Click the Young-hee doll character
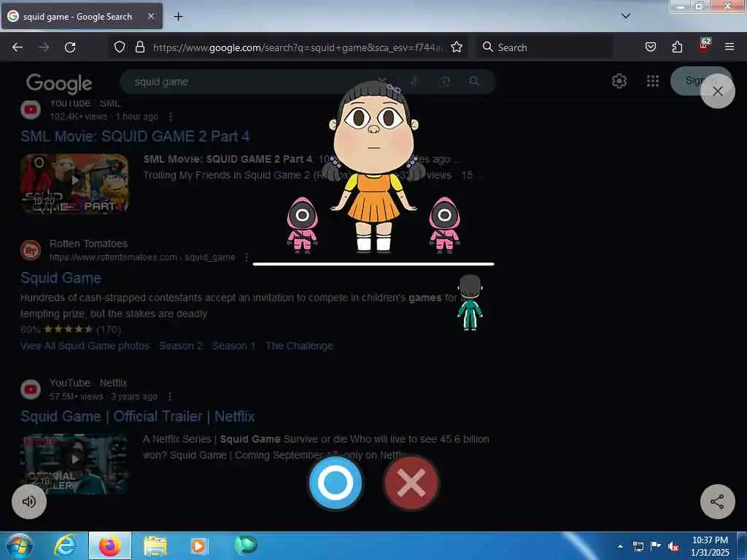 click(x=373, y=166)
